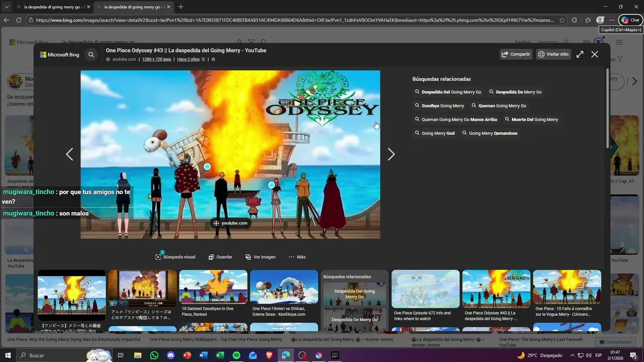Viewport: 644px width, 362px height.
Task: Click the Visitar sitio button
Action: (x=553, y=54)
